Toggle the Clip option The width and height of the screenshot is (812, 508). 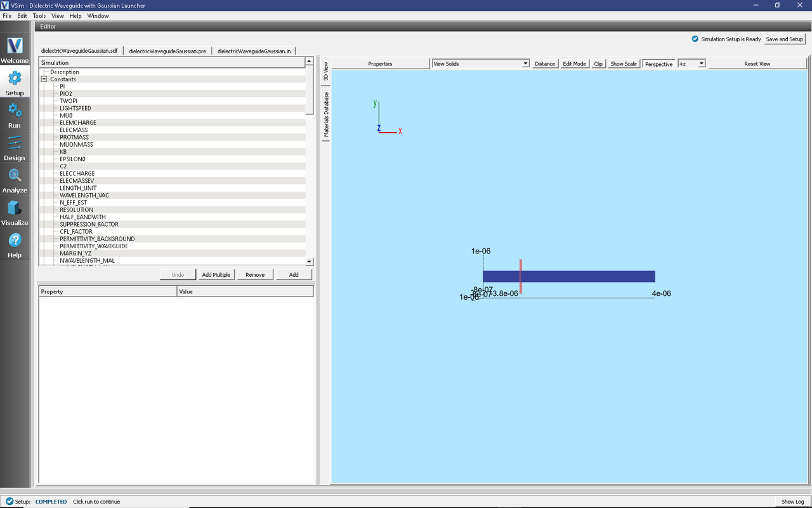[598, 64]
